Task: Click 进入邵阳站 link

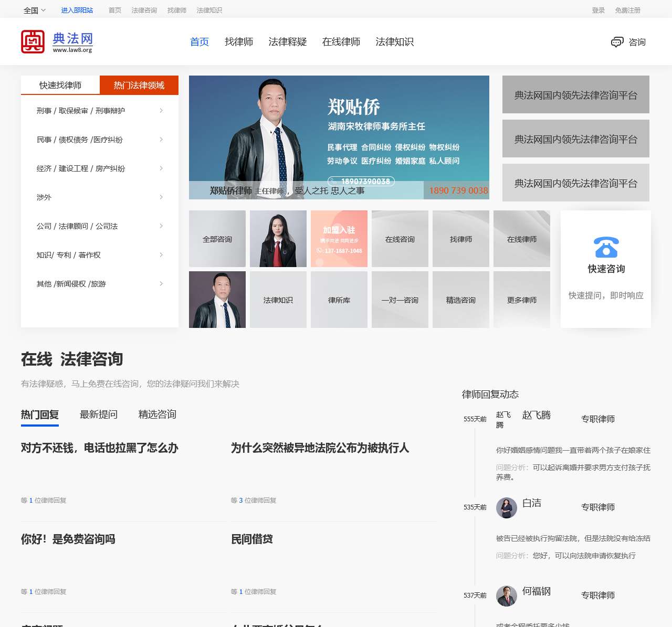Action: (x=77, y=10)
